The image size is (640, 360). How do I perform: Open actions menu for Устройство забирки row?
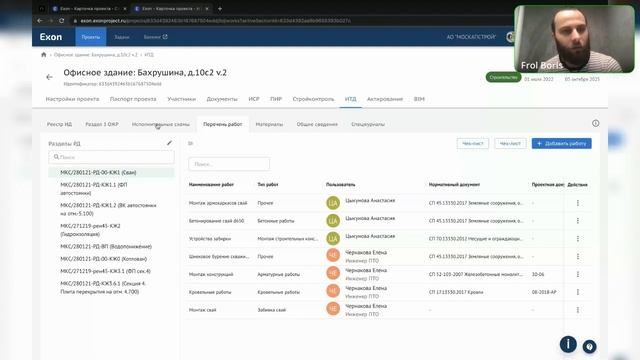pos(578,239)
